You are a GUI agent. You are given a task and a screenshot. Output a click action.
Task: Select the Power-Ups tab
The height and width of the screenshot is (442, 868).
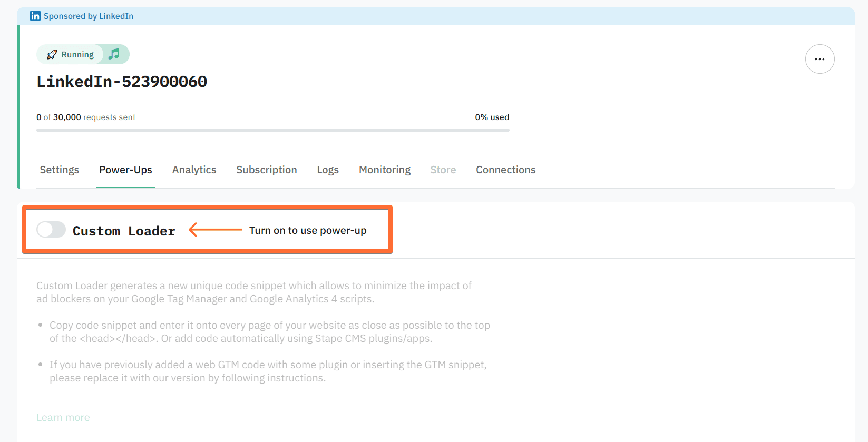pyautogui.click(x=125, y=170)
